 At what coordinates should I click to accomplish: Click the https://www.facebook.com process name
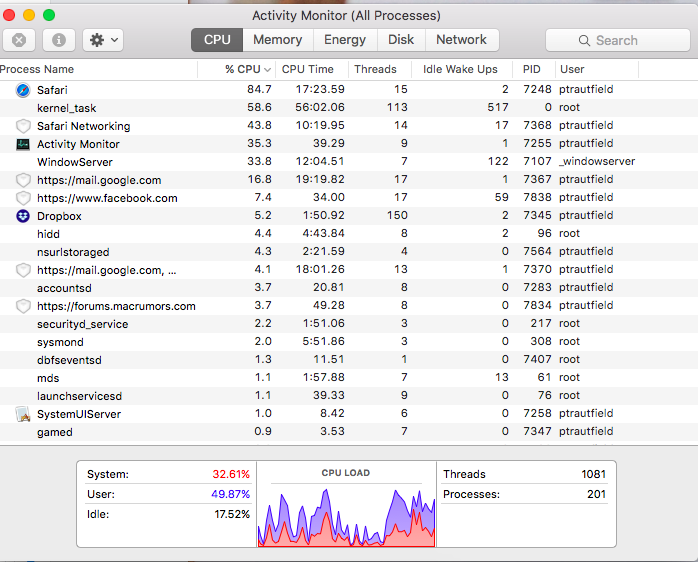tap(107, 198)
